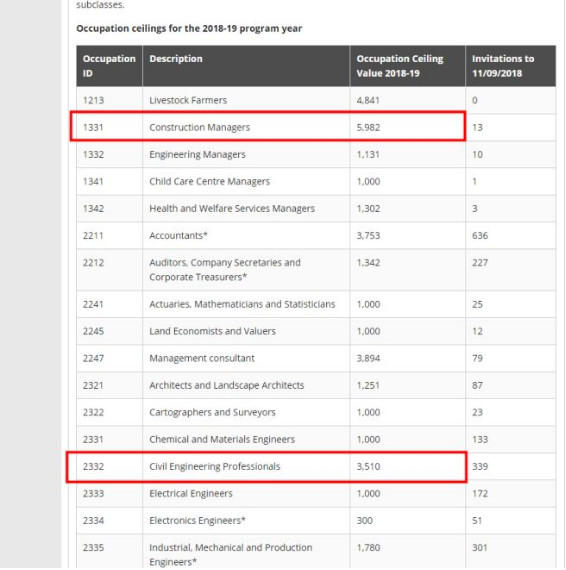Viewport: 566px width, 570px height.
Task: Click invitations value 23 for Cartographers
Action: pyautogui.click(x=477, y=413)
